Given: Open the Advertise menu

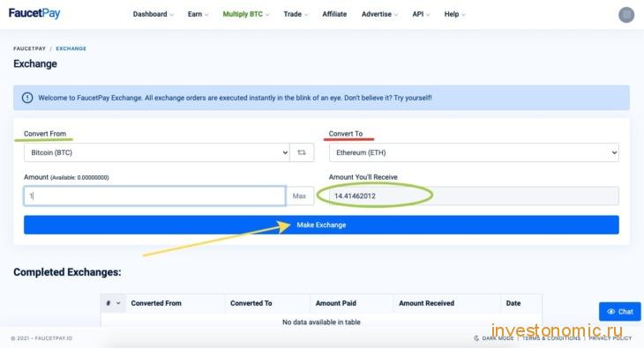Looking at the screenshot, I should (379, 14).
